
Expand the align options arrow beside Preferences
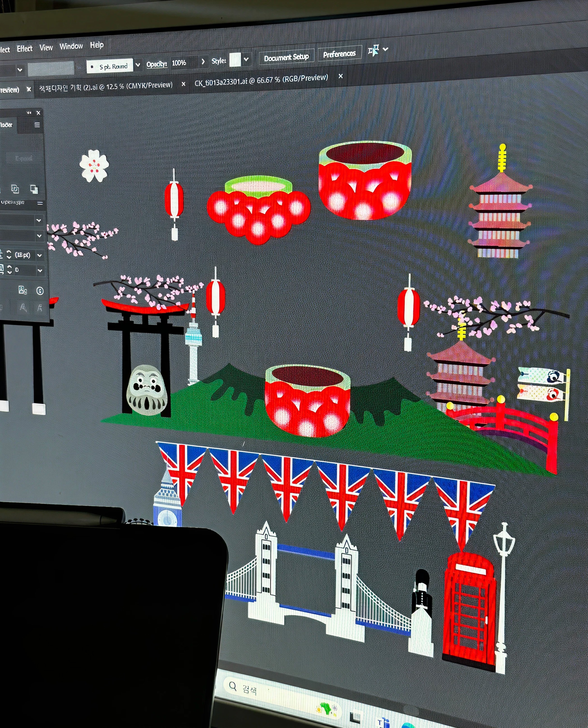click(x=385, y=50)
